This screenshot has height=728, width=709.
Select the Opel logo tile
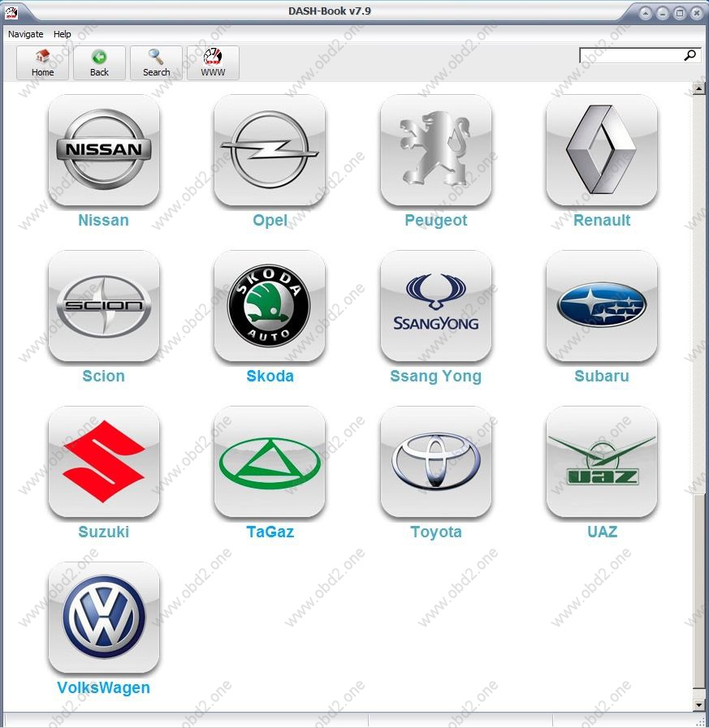tap(270, 150)
